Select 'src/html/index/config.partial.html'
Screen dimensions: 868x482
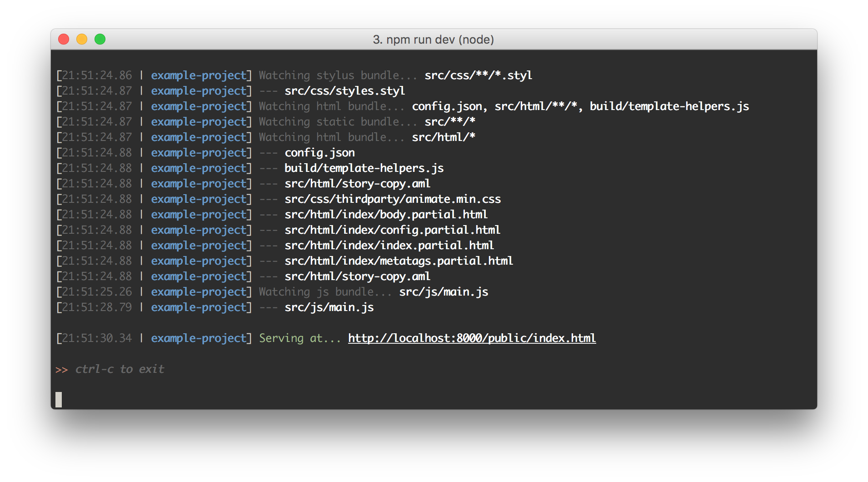393,230
